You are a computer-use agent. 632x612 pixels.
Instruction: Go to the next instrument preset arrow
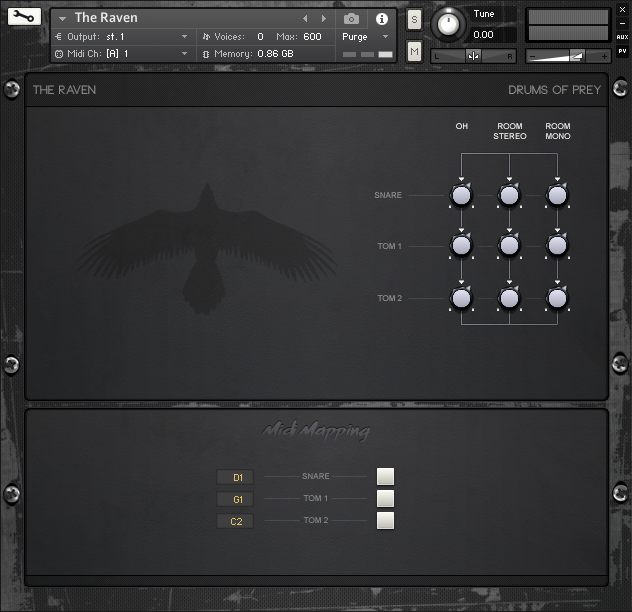click(x=323, y=19)
